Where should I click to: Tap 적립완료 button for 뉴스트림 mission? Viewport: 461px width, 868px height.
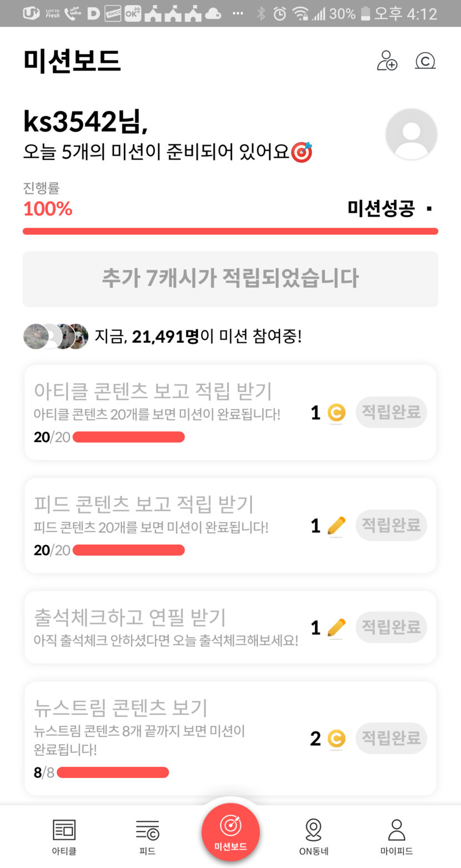click(391, 738)
